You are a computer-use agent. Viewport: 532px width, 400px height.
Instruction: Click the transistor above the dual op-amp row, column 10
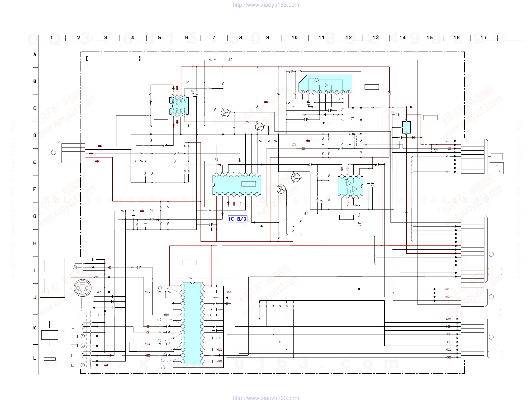[296, 178]
